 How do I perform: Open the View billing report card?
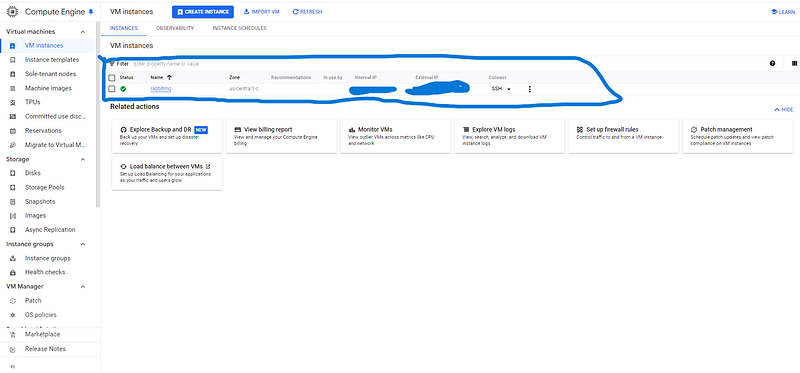[x=281, y=136]
